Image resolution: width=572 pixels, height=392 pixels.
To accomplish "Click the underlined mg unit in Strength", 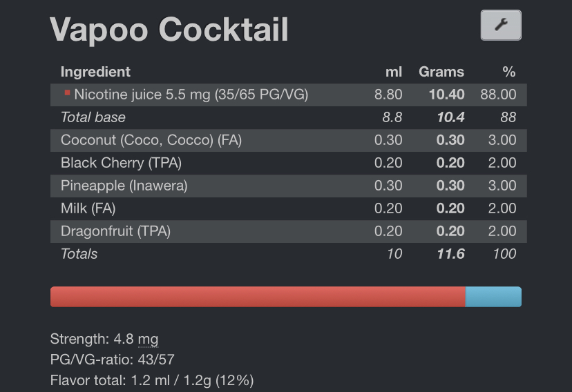I will coord(148,339).
